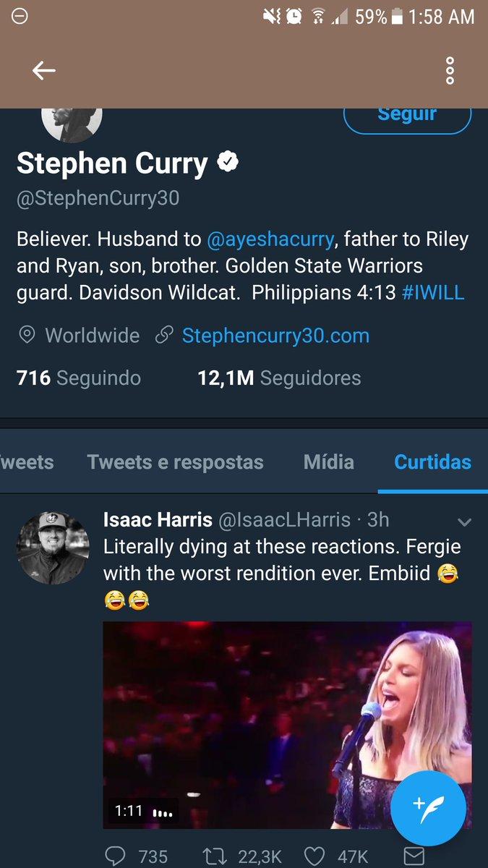Play the Fergie video thumbnail
The height and width of the screenshot is (868, 488).
(x=288, y=725)
